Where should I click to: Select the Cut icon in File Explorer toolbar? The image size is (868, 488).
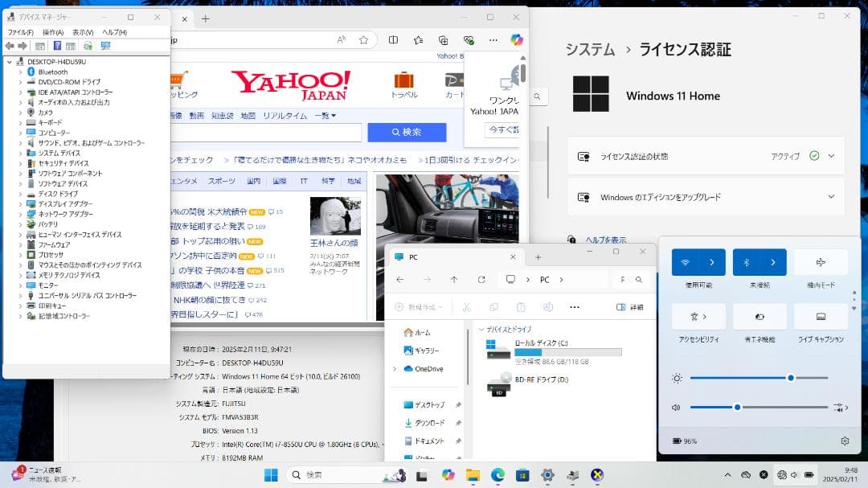tap(467, 308)
